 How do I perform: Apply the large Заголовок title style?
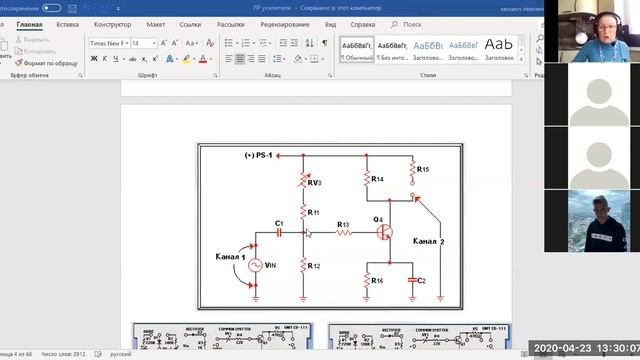pos(499,50)
